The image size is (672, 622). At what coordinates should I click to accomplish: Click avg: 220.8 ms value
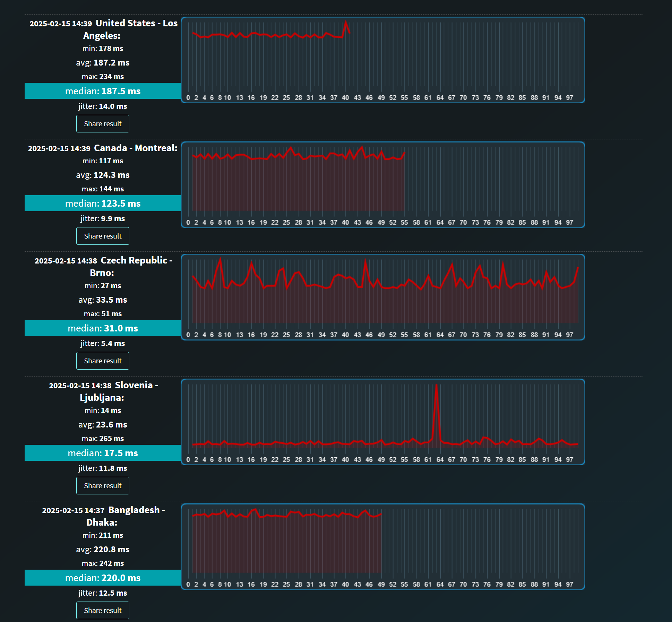coord(103,550)
